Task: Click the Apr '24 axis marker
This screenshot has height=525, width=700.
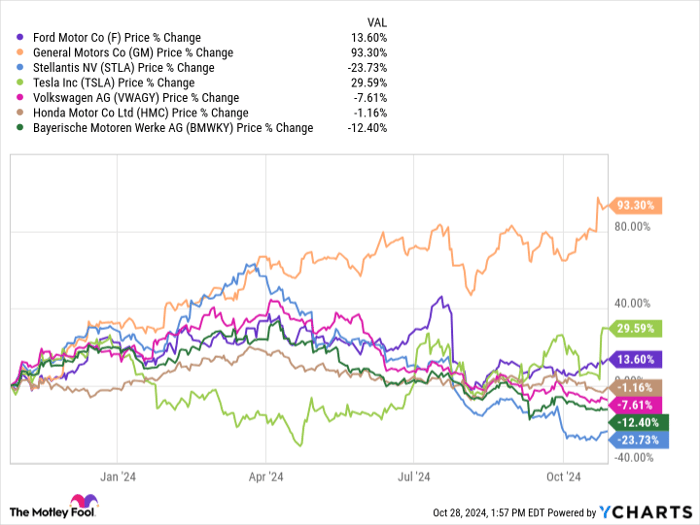Action: tap(267, 476)
